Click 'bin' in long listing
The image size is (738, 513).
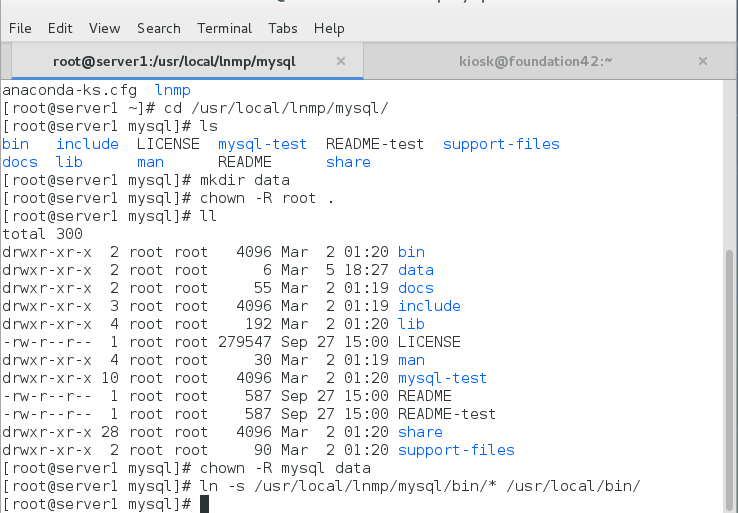[411, 252]
